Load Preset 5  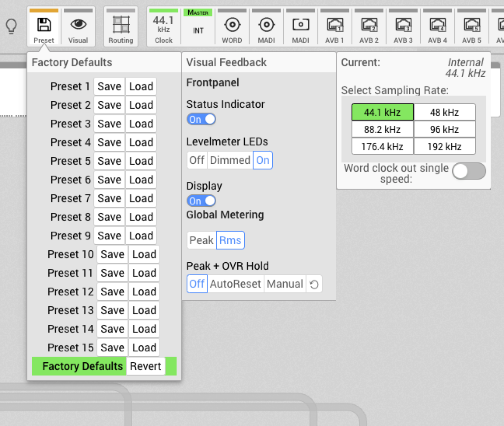pyautogui.click(x=141, y=161)
